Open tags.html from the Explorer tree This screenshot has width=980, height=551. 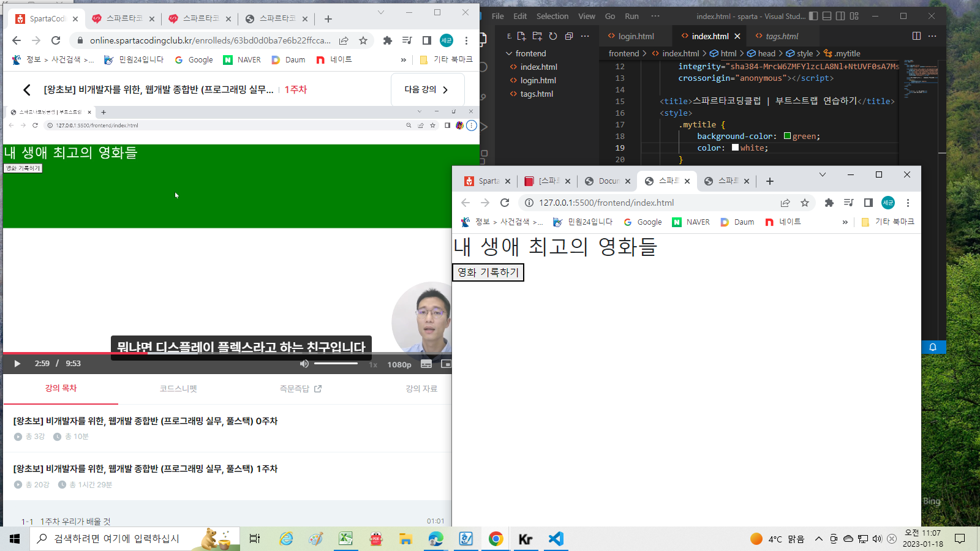pyautogui.click(x=537, y=94)
